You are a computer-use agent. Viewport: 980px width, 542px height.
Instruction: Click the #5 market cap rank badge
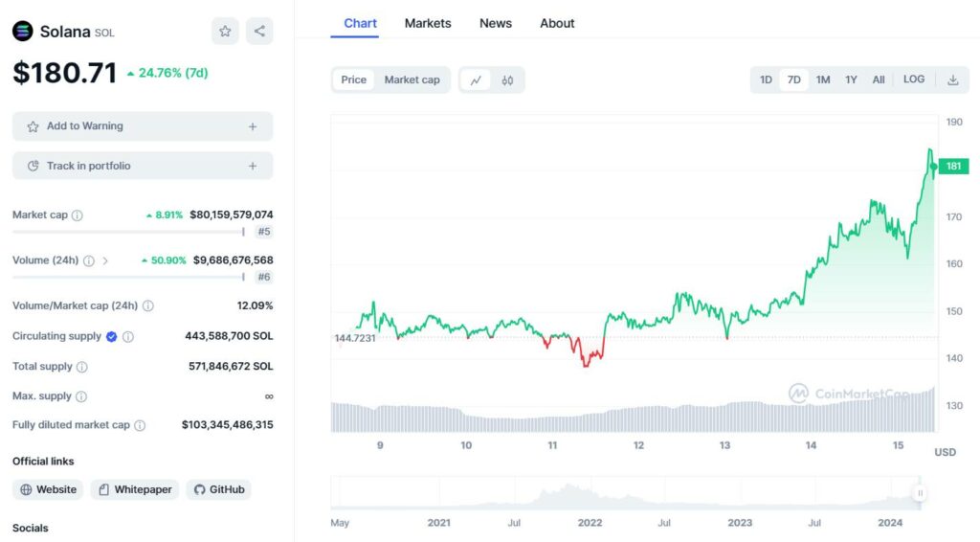[264, 232]
